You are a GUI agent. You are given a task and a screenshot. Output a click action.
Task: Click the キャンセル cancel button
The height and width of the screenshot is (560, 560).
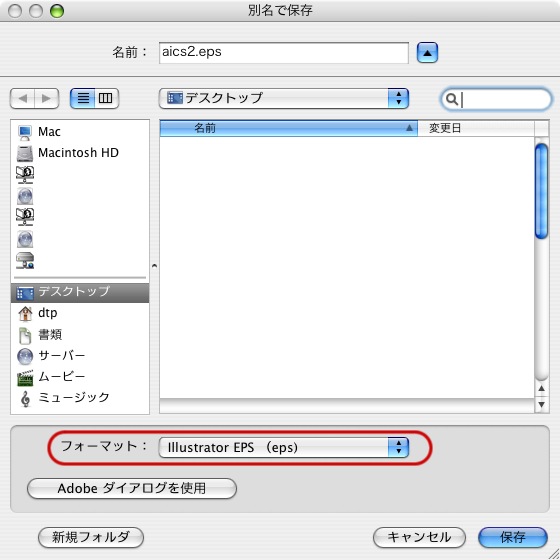coord(419,537)
